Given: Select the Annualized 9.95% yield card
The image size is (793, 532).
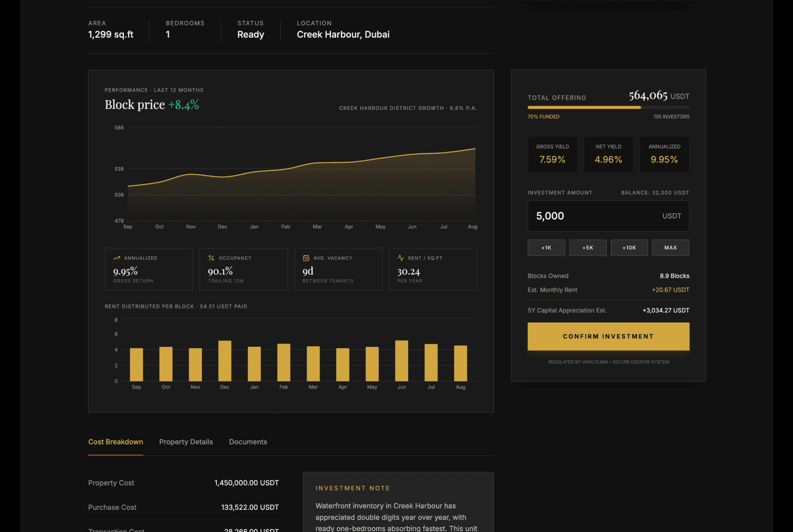Looking at the screenshot, I should click(x=664, y=154).
